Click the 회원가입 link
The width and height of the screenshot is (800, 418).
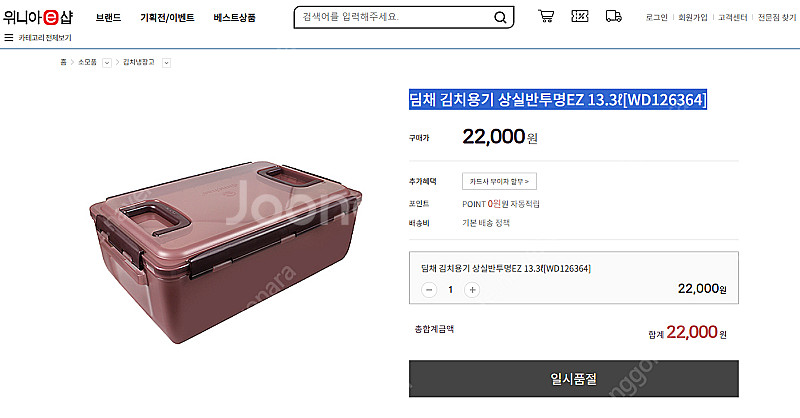coord(692,18)
